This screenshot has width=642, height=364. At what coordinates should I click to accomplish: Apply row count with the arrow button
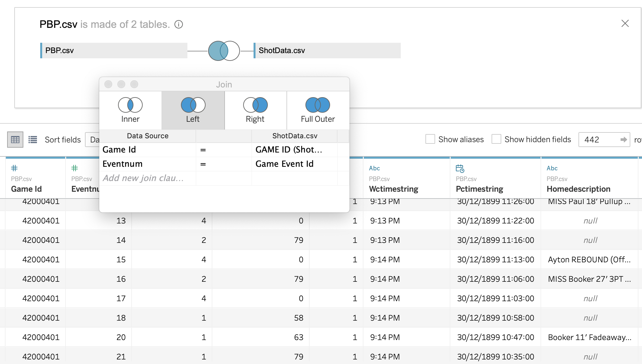pos(623,140)
